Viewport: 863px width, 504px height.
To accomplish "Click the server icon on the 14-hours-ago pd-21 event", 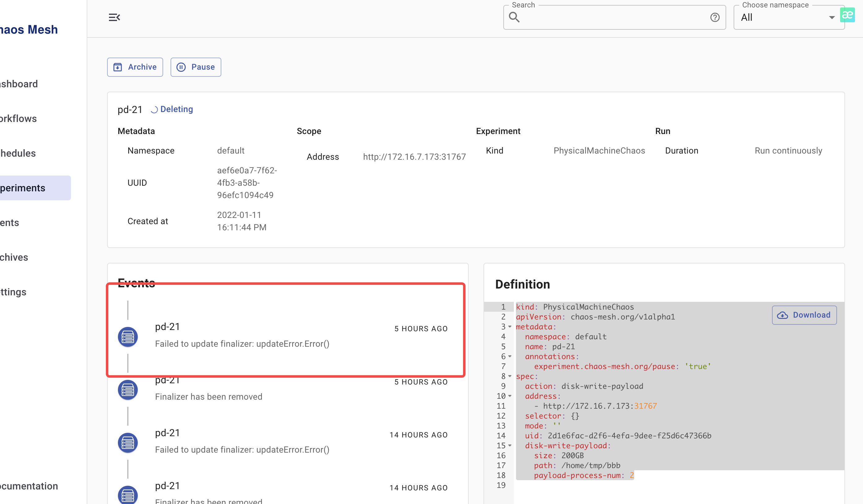I will (128, 442).
